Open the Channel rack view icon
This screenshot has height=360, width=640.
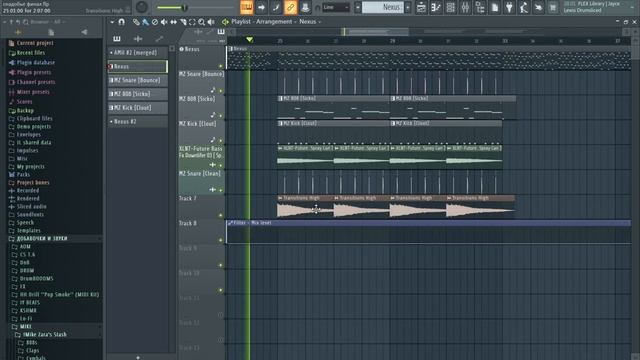450,7
